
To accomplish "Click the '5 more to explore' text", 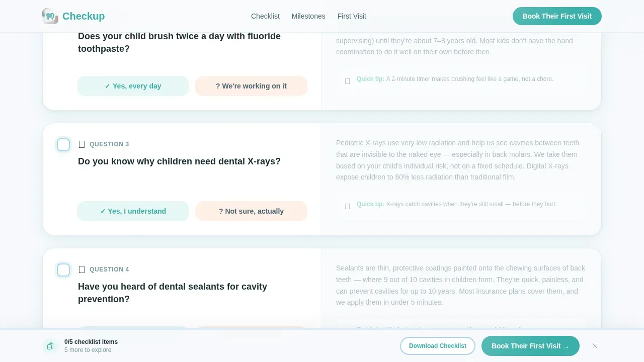I will pos(88,350).
